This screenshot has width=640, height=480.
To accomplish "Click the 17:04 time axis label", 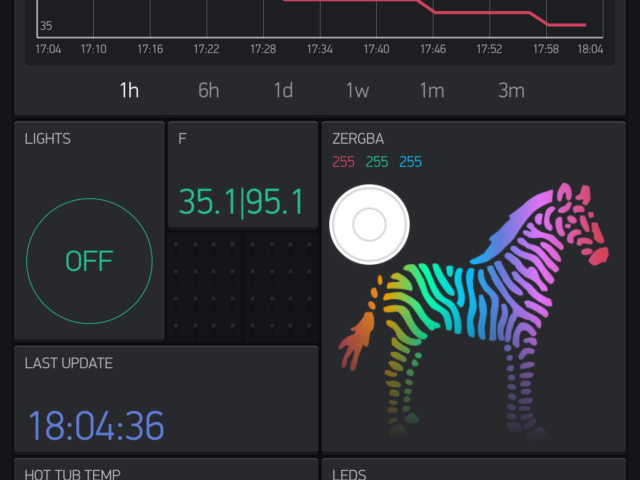I will (48, 49).
